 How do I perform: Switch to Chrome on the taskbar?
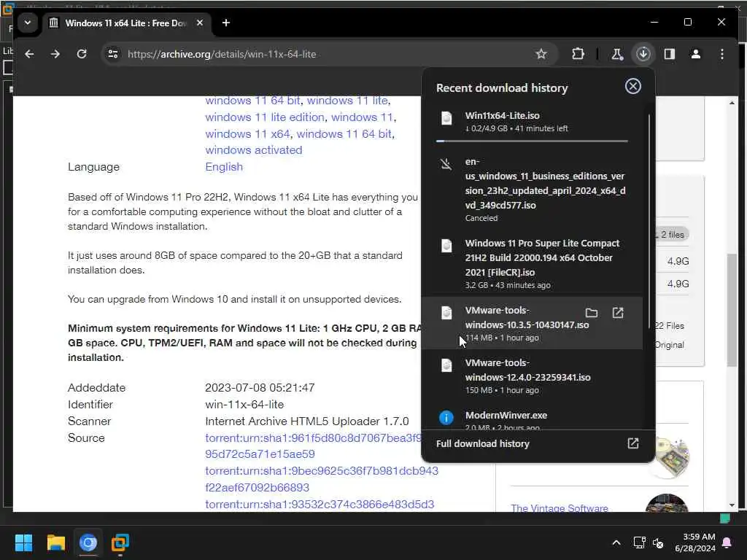tap(88, 542)
